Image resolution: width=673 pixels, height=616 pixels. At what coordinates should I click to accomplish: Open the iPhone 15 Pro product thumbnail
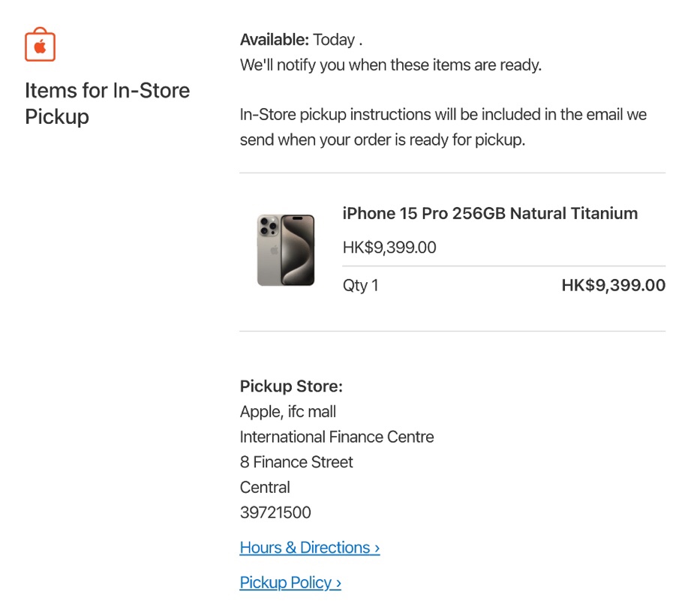286,250
